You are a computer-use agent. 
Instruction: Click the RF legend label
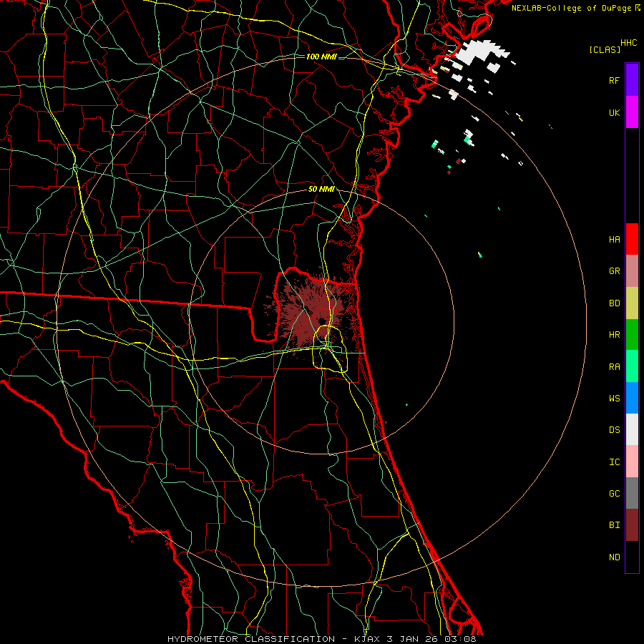pyautogui.click(x=614, y=80)
